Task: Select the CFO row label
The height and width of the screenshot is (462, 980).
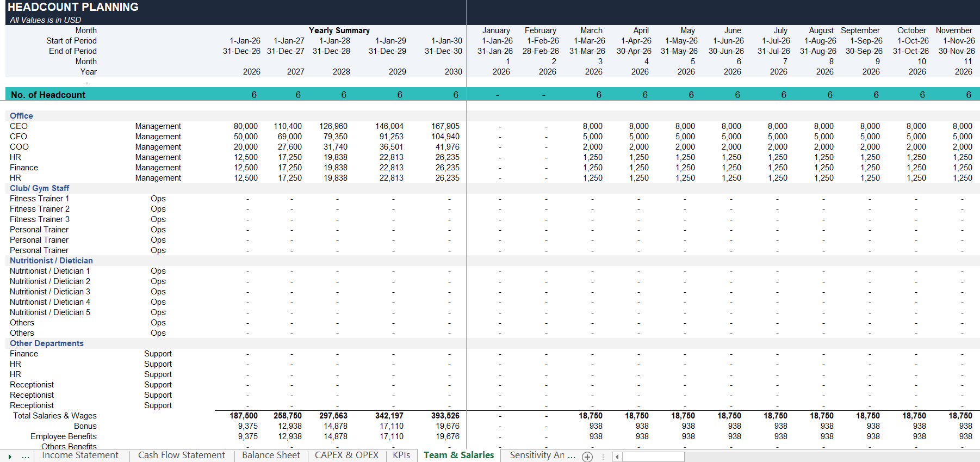Action: pos(18,137)
